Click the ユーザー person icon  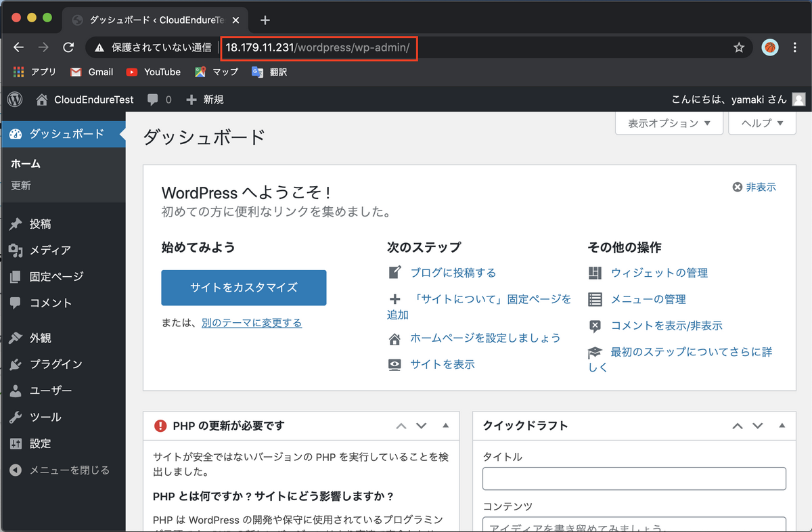point(16,391)
